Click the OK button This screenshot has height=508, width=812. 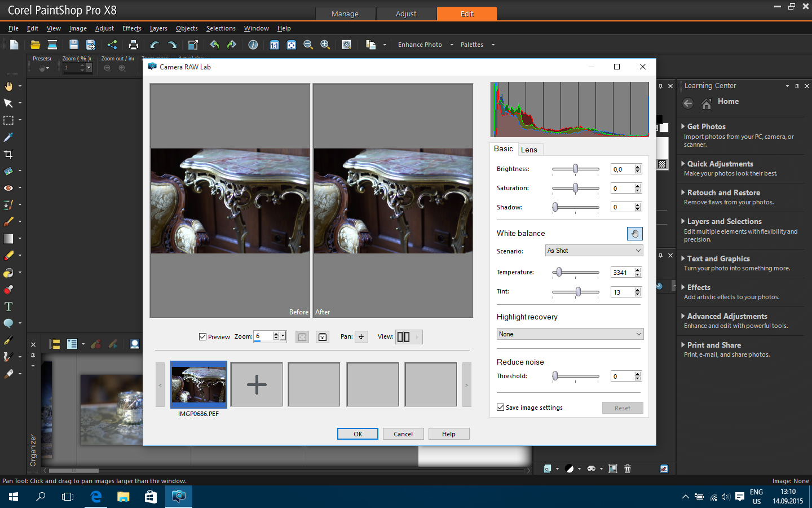coord(358,434)
